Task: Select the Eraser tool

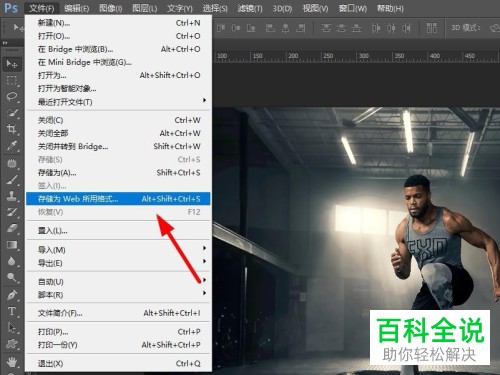Action: pos(12,228)
